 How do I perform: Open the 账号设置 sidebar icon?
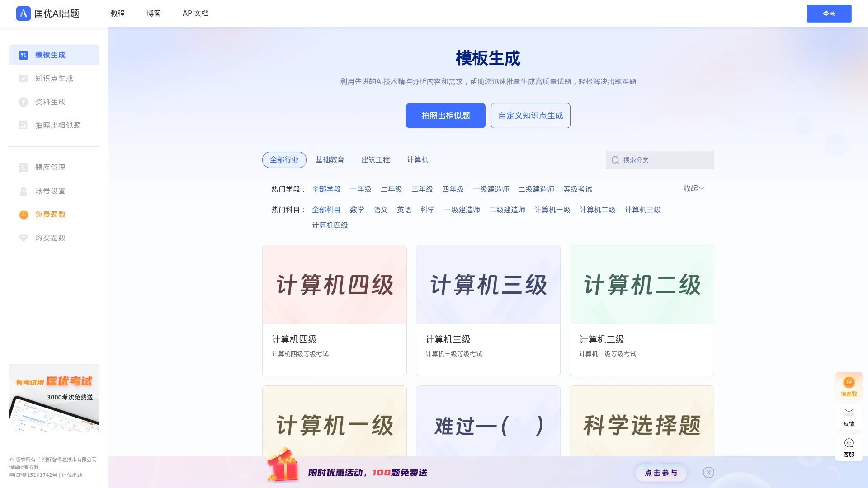pos(24,191)
